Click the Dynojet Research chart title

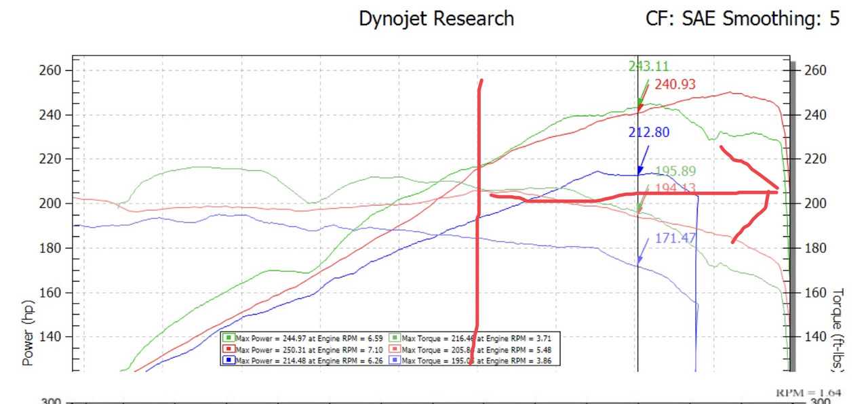click(437, 18)
